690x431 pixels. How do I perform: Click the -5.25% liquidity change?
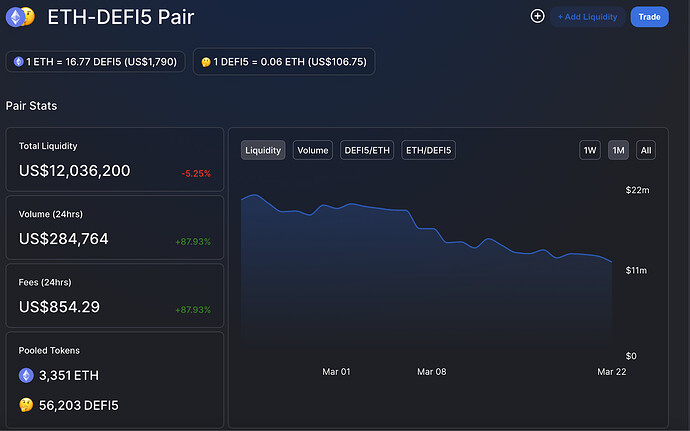(x=196, y=173)
